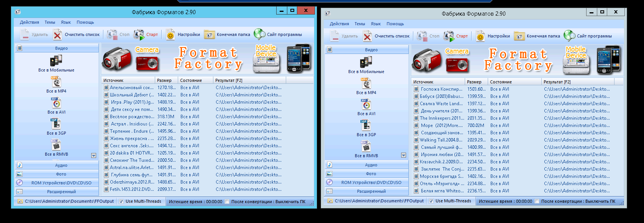Sort by Состояние column in right window
The height and width of the screenshot is (223, 644).
[515, 82]
